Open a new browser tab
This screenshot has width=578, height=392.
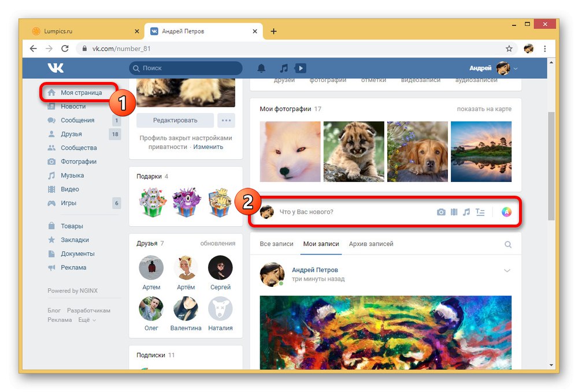(x=273, y=31)
